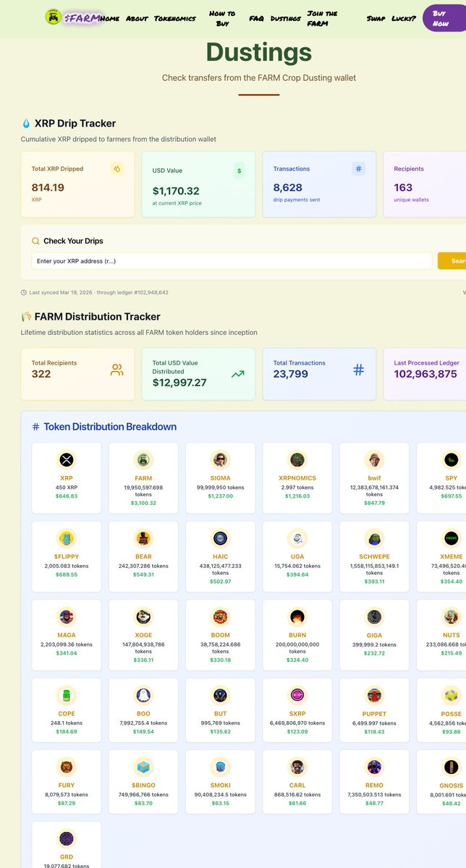Click the $FARM tractor logo
Image resolution: width=466 pixels, height=868 pixels.
click(x=53, y=17)
